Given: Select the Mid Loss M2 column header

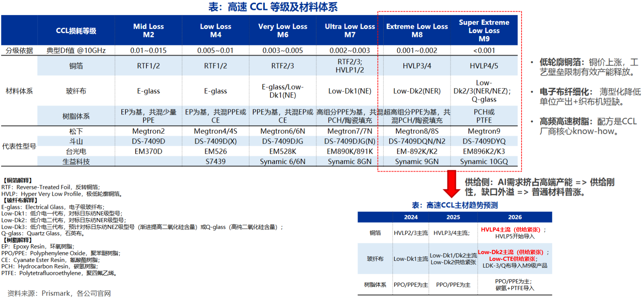Looking at the screenshot, I should [148, 30].
